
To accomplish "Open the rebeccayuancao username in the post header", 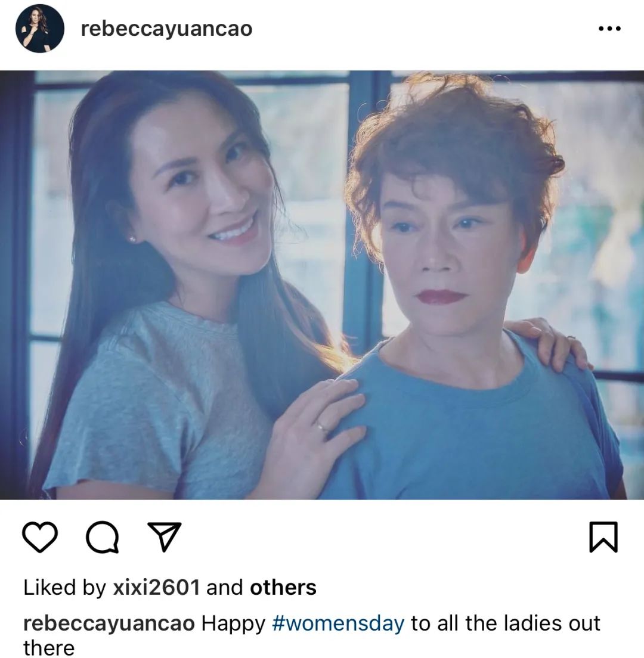I will tap(166, 29).
